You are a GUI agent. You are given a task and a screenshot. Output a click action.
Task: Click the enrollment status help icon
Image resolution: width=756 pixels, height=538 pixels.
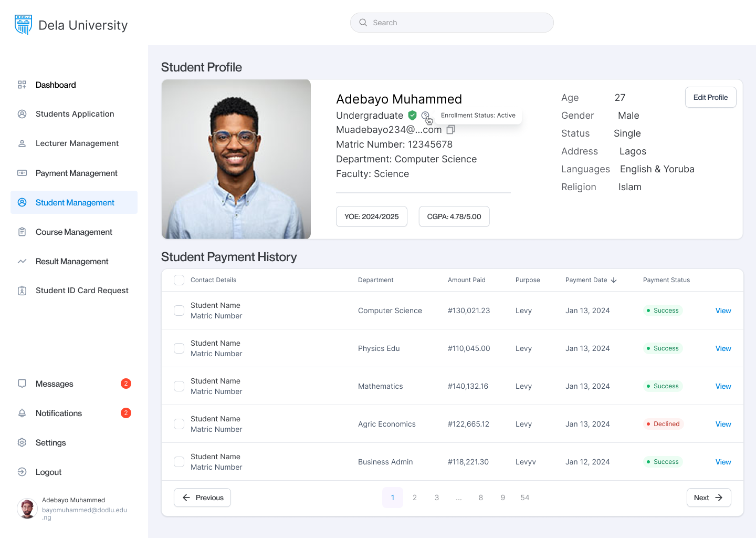(425, 116)
